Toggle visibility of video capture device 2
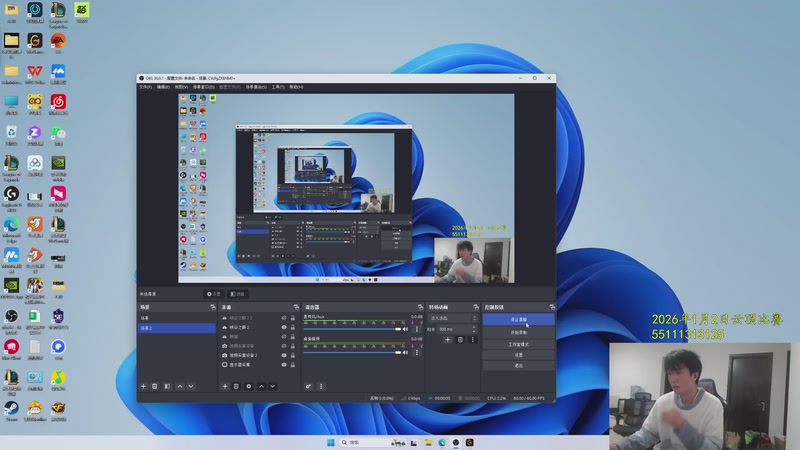Viewport: 800px width, 450px height. tap(284, 355)
